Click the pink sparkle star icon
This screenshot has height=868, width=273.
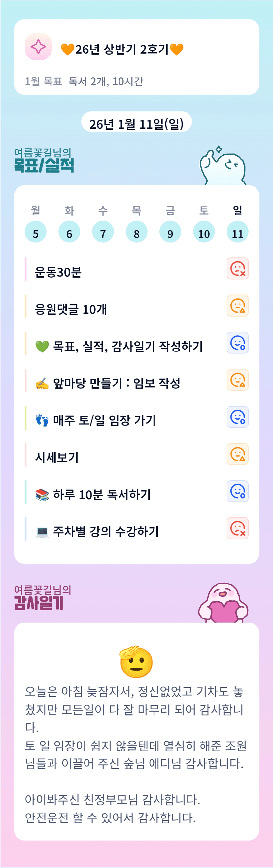click(x=38, y=47)
